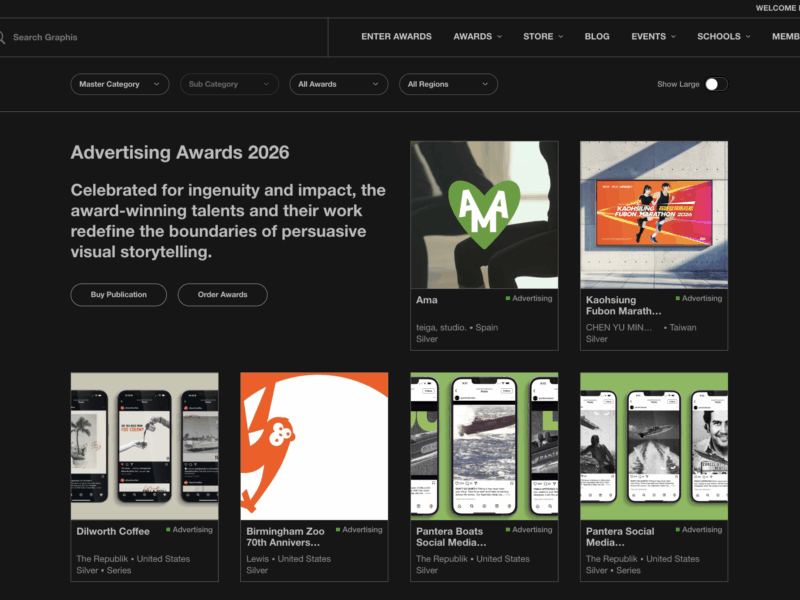This screenshot has height=600, width=800.
Task: Open the All Awards filter dropdown
Action: [339, 84]
